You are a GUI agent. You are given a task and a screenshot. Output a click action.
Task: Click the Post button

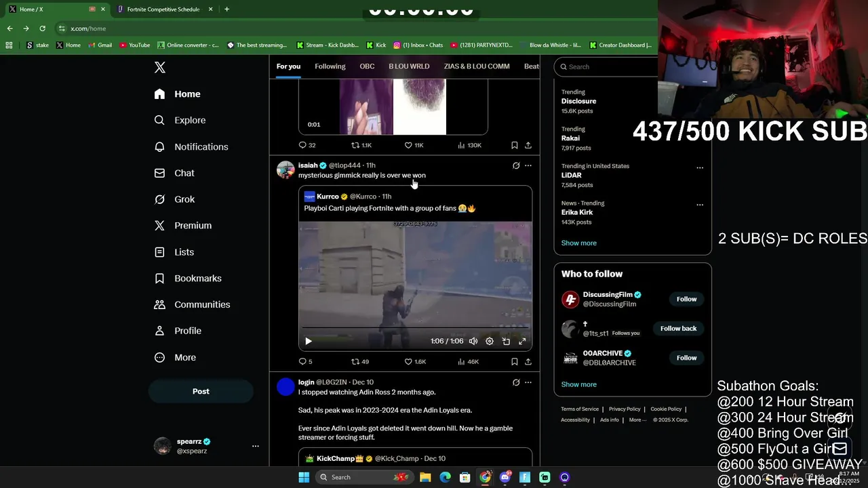[x=201, y=391]
